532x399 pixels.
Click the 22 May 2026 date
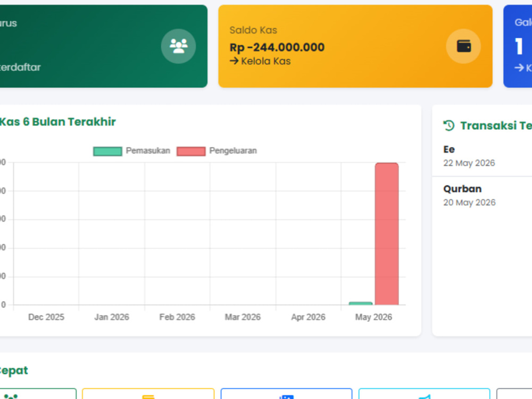pyautogui.click(x=469, y=163)
